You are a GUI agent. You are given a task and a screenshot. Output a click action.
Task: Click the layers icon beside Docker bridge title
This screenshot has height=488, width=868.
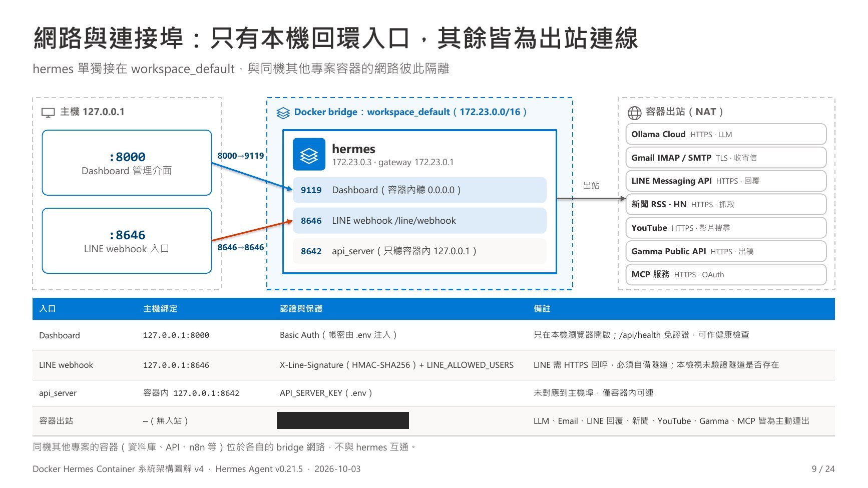coord(283,113)
